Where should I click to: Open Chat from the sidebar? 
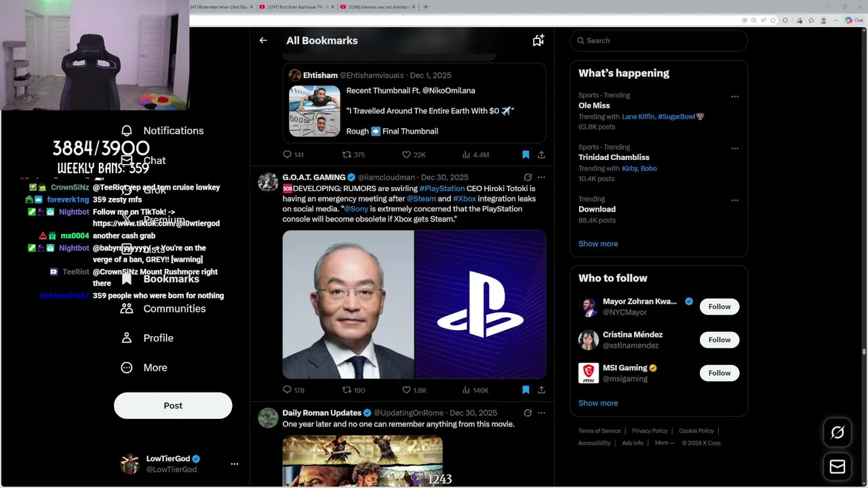pos(144,161)
